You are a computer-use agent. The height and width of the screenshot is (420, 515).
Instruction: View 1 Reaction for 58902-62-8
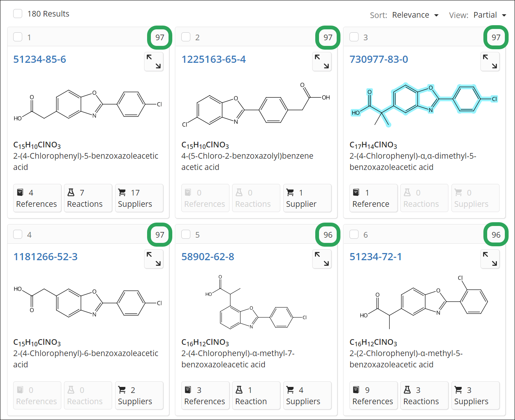coord(256,396)
